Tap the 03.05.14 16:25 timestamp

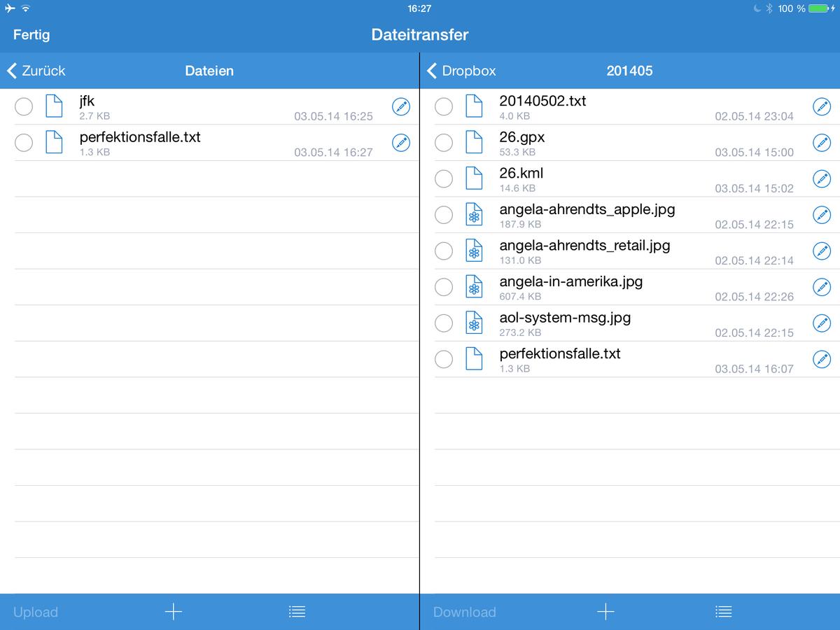point(333,116)
